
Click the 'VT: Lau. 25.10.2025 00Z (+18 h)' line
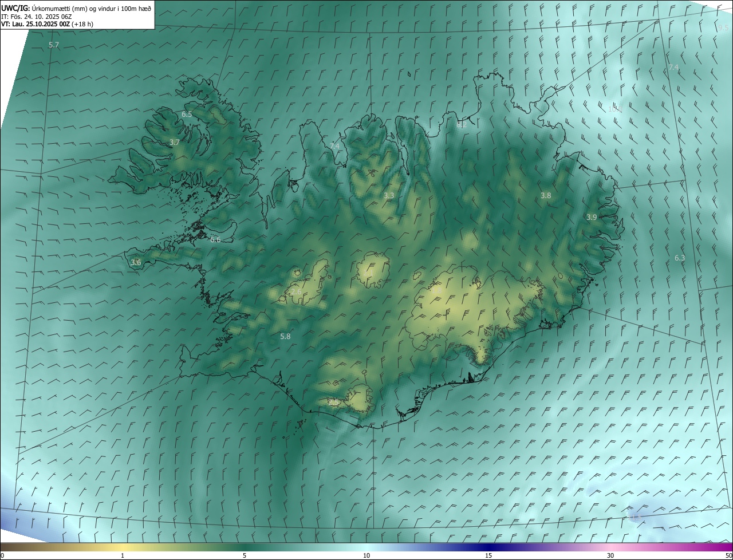pyautogui.click(x=47, y=24)
